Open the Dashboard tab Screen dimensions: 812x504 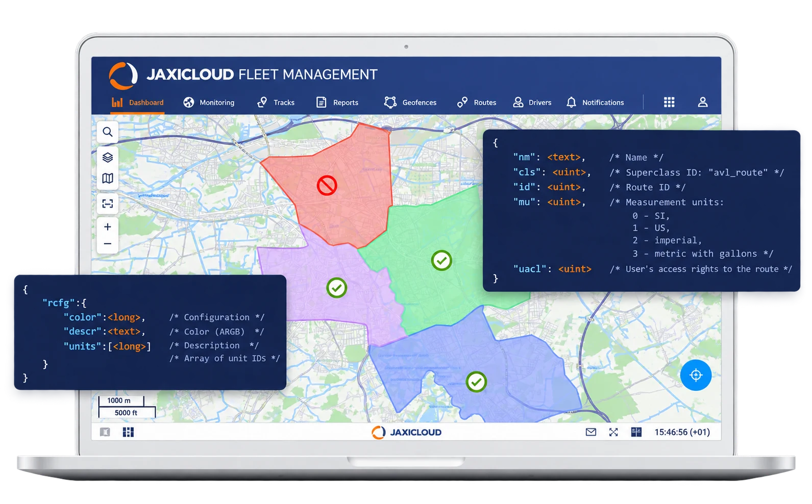pyautogui.click(x=137, y=103)
